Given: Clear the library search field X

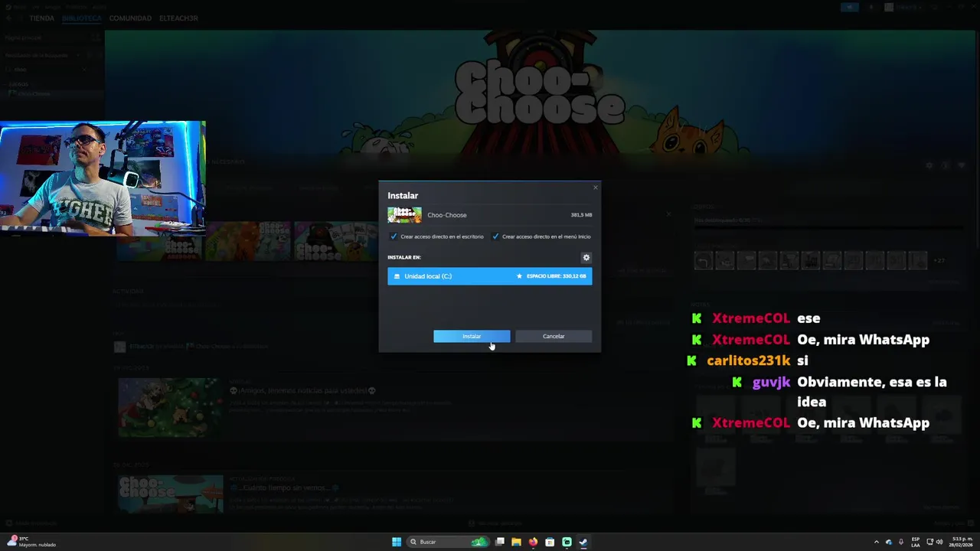Looking at the screenshot, I should (x=84, y=69).
